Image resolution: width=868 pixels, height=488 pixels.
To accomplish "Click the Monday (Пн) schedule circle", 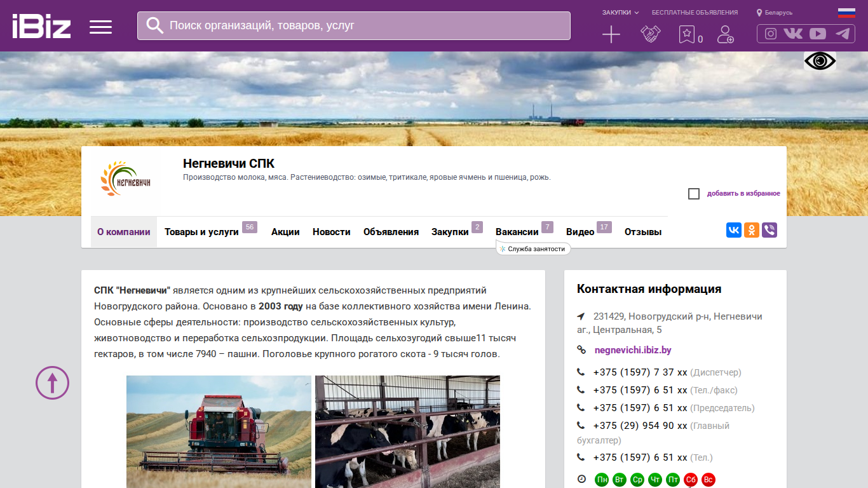I will point(602,480).
